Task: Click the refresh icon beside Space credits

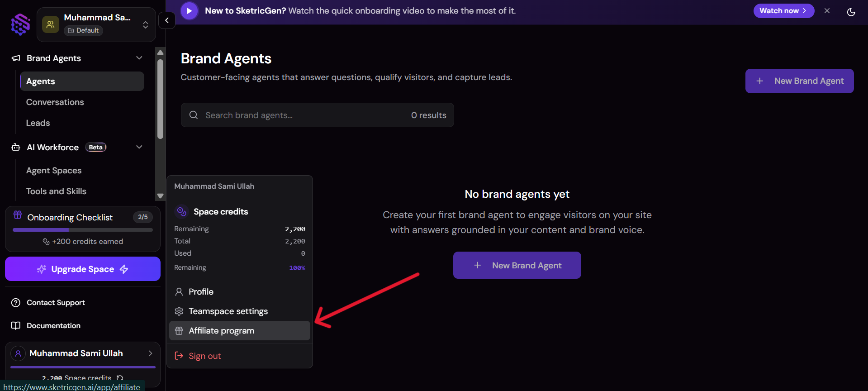Action: 120,377
